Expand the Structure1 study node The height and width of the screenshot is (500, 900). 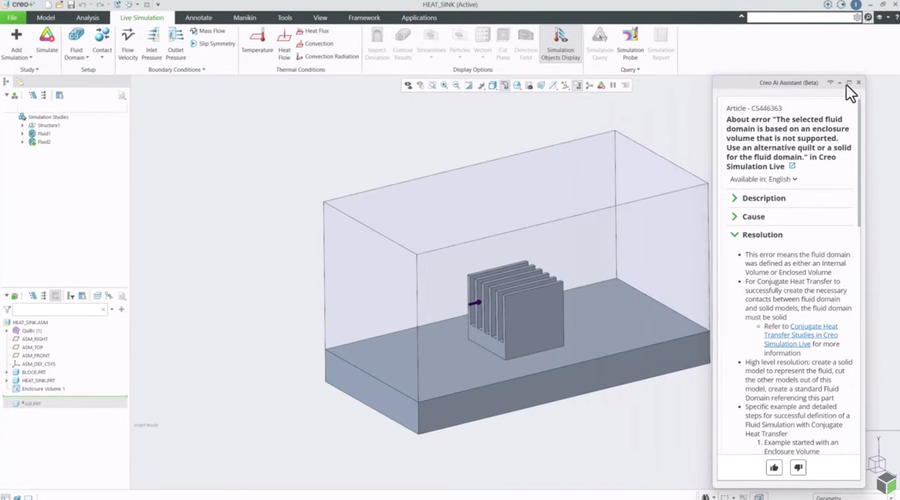(22, 125)
